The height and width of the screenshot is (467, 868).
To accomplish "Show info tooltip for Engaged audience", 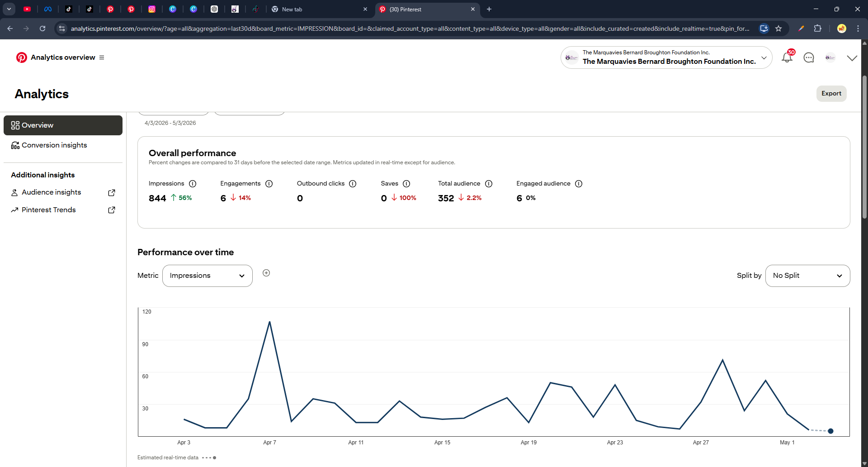I will (x=579, y=184).
